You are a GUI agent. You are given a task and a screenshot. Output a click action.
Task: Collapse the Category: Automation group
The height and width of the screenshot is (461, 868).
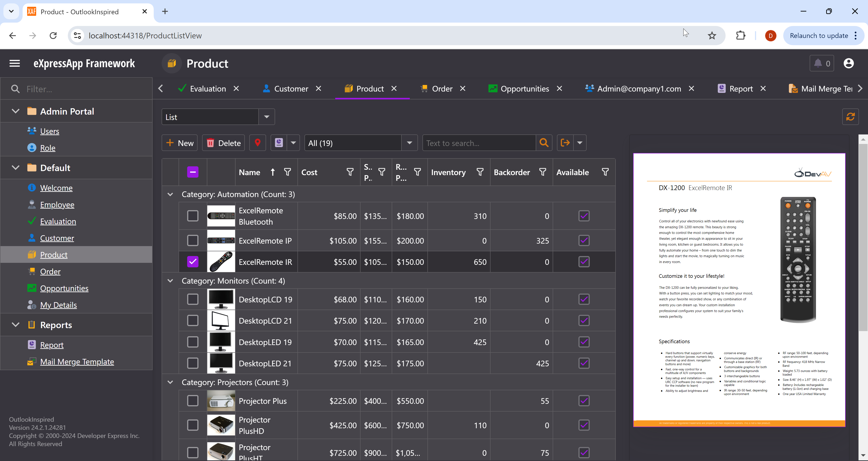pyautogui.click(x=170, y=194)
